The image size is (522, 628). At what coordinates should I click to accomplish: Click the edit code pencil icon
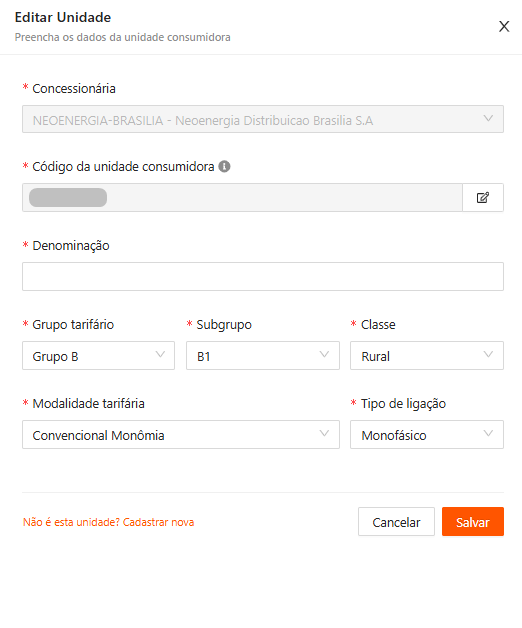pos(483,197)
